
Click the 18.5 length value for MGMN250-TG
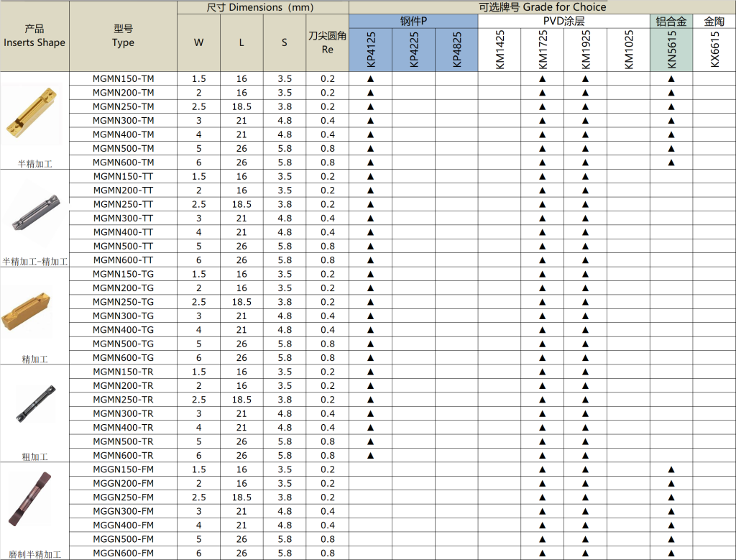point(241,302)
